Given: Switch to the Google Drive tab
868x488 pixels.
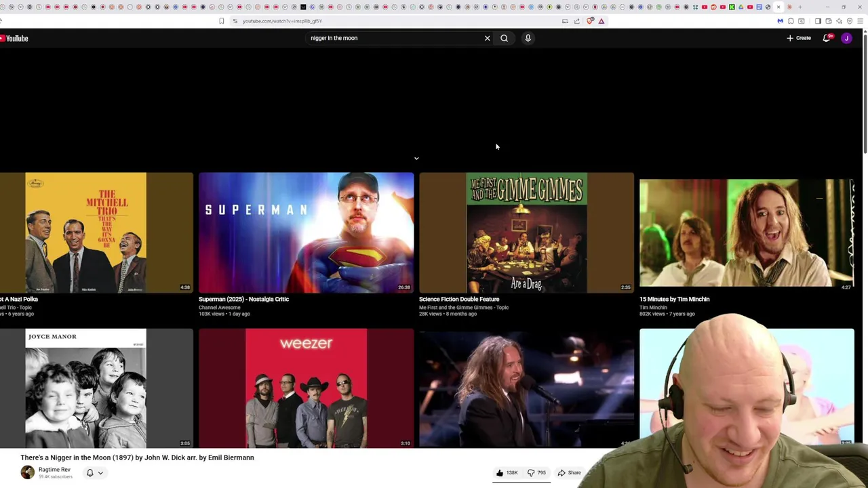Looking at the screenshot, I should tap(741, 7).
